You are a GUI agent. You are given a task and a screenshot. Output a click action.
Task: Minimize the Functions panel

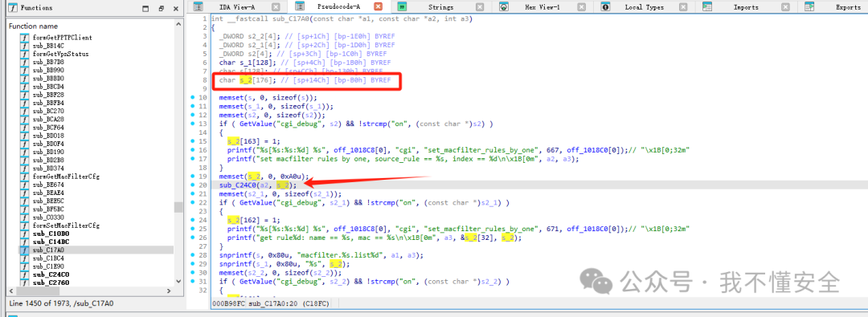145,8
